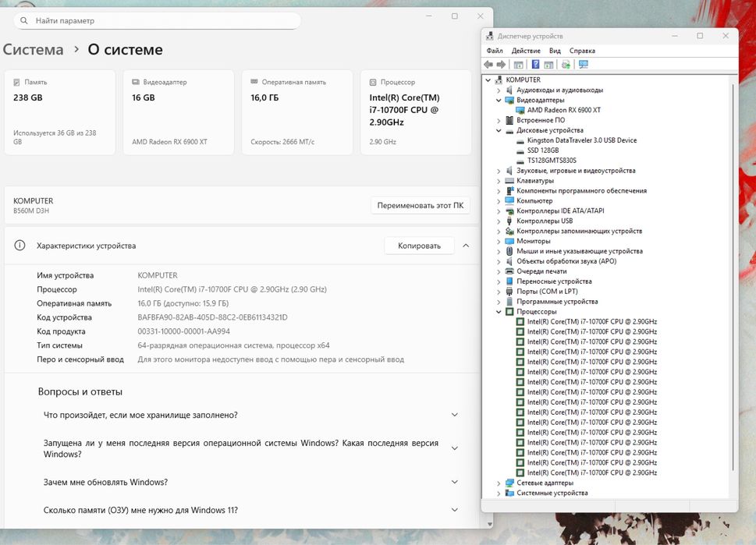The width and height of the screenshot is (756, 545).
Task: Click the Память card icon
Action: (17, 82)
